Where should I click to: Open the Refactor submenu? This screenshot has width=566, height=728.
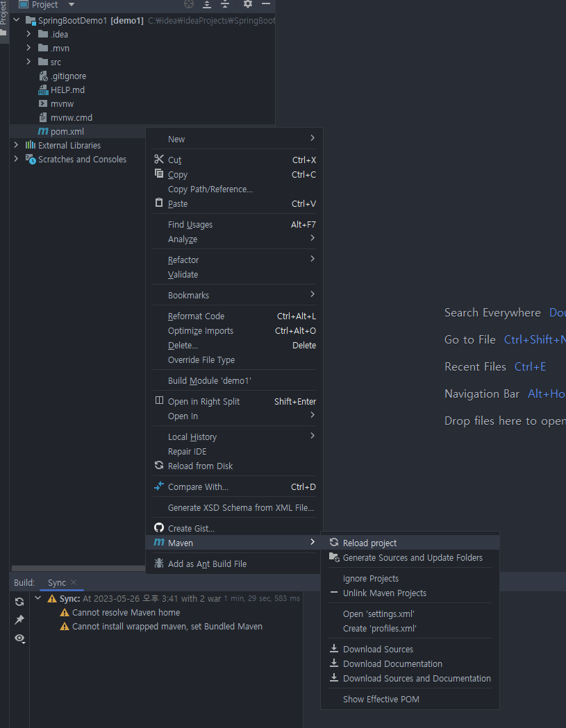click(x=235, y=260)
